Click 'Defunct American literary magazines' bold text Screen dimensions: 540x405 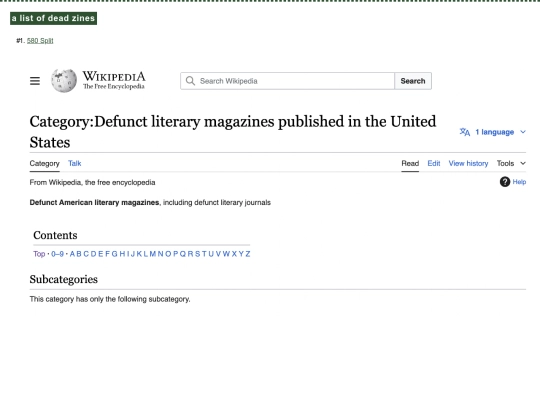(x=94, y=202)
